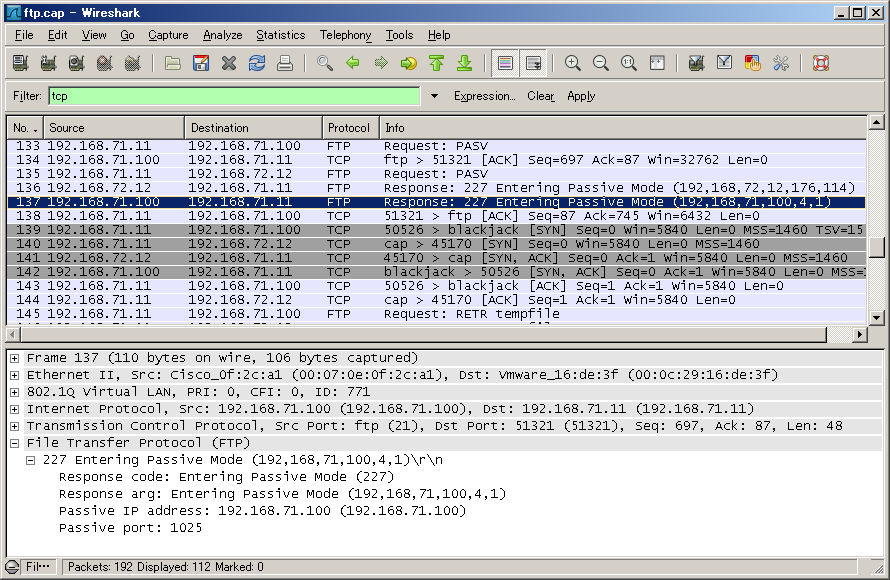Go forward in packet history arrow

point(381,63)
